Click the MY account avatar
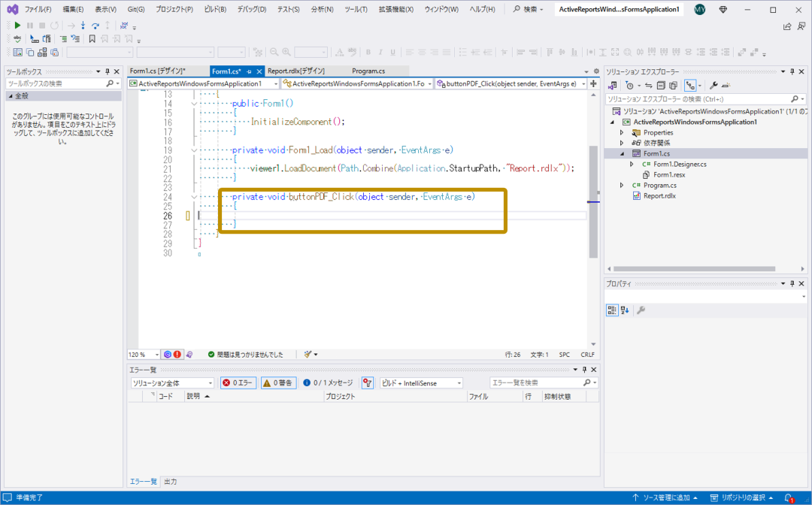 click(x=700, y=9)
